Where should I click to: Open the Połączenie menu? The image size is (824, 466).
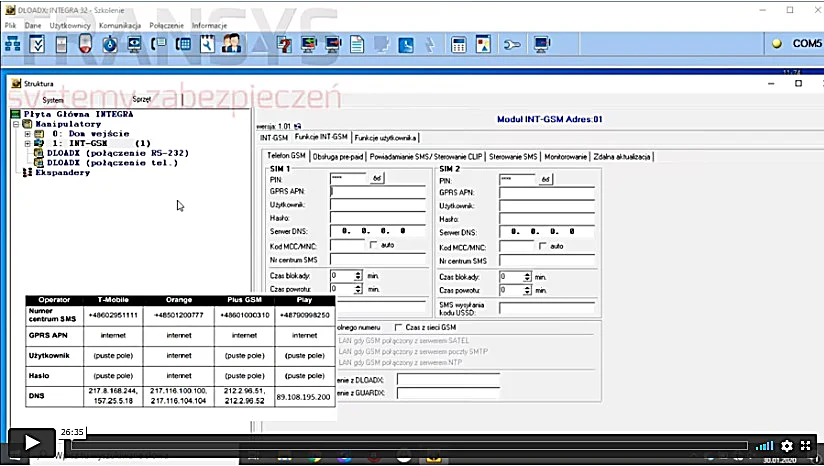click(x=167, y=25)
